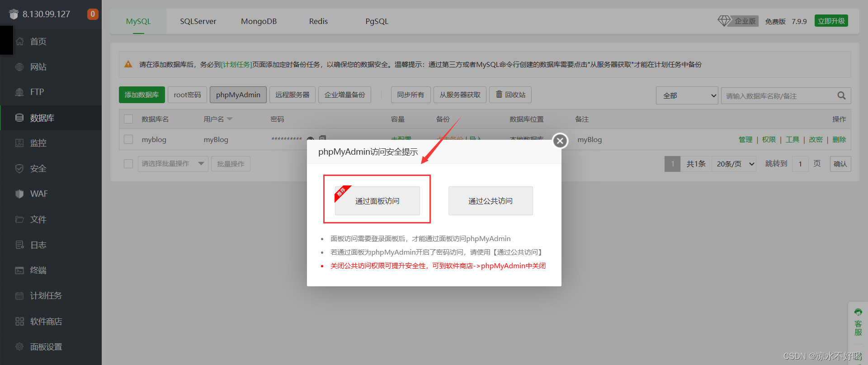Open the 终端 terminal icon in sidebar
868x365 pixels.
click(19, 270)
